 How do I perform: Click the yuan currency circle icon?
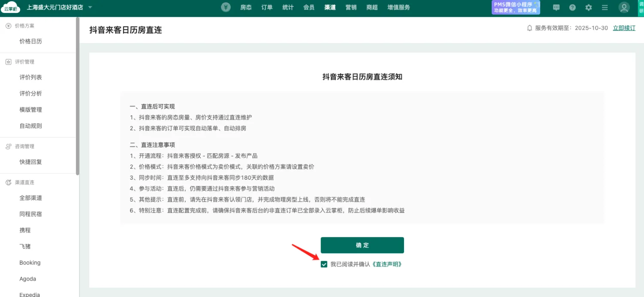(x=226, y=7)
